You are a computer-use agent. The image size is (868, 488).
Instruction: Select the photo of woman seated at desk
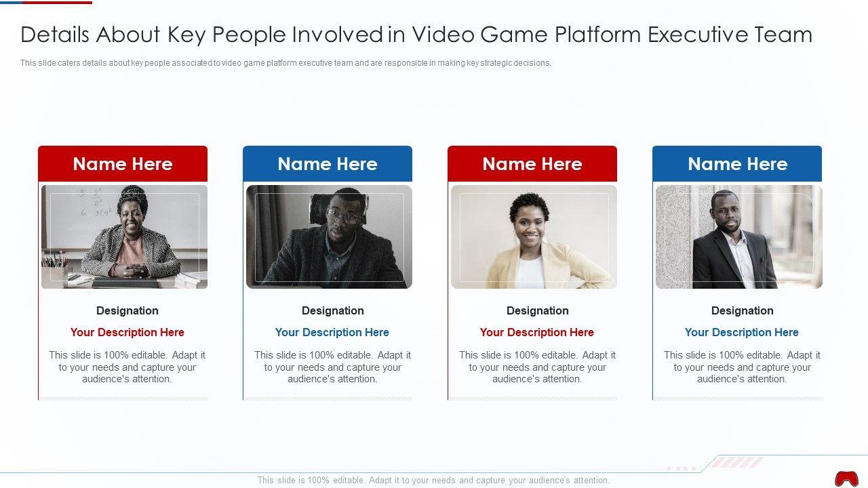point(124,237)
